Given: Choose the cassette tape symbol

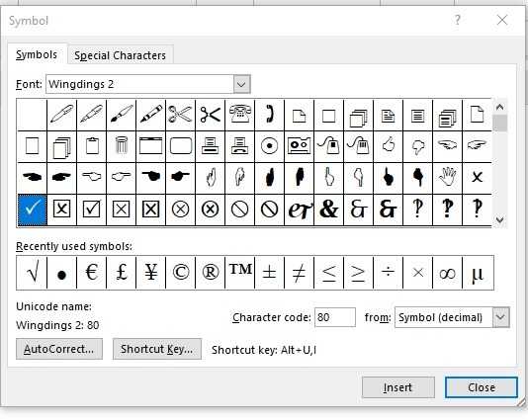Looking at the screenshot, I should pos(299,146).
